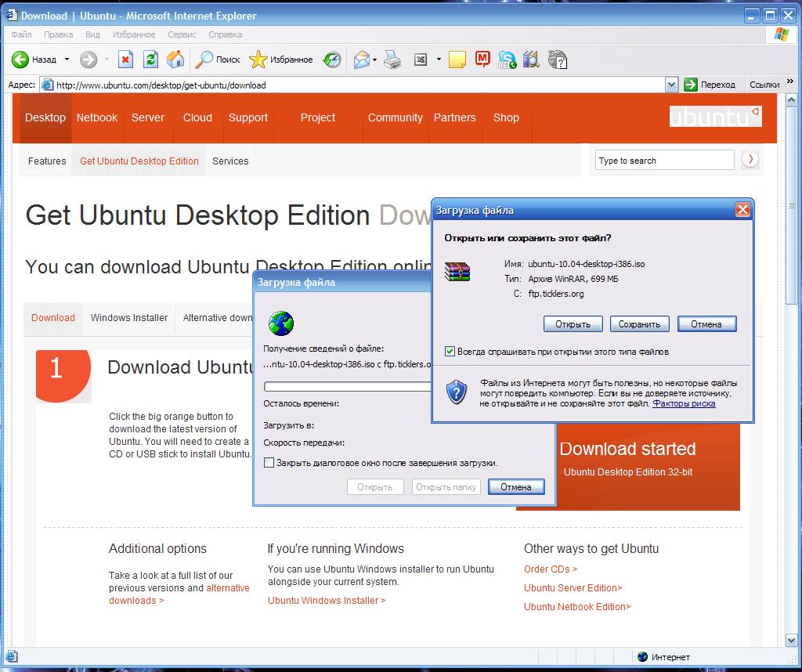Open the address bar URL dropdown
This screenshot has width=802, height=672.
click(x=671, y=85)
